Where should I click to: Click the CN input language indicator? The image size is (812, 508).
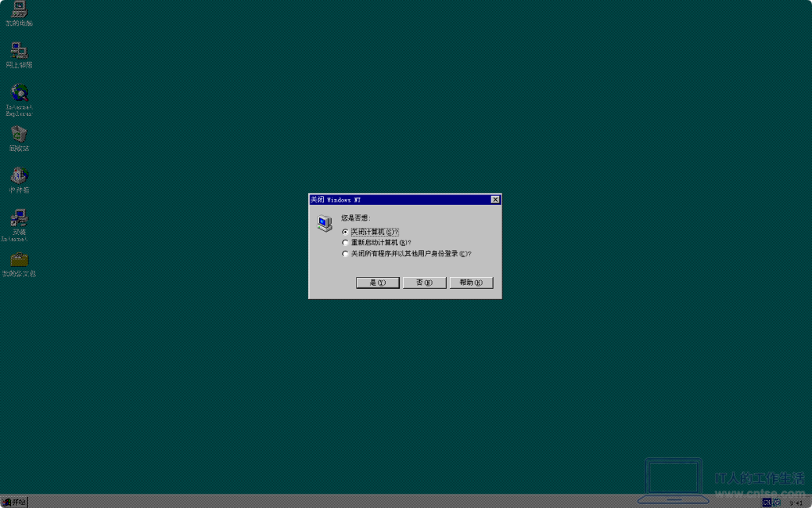pos(767,502)
